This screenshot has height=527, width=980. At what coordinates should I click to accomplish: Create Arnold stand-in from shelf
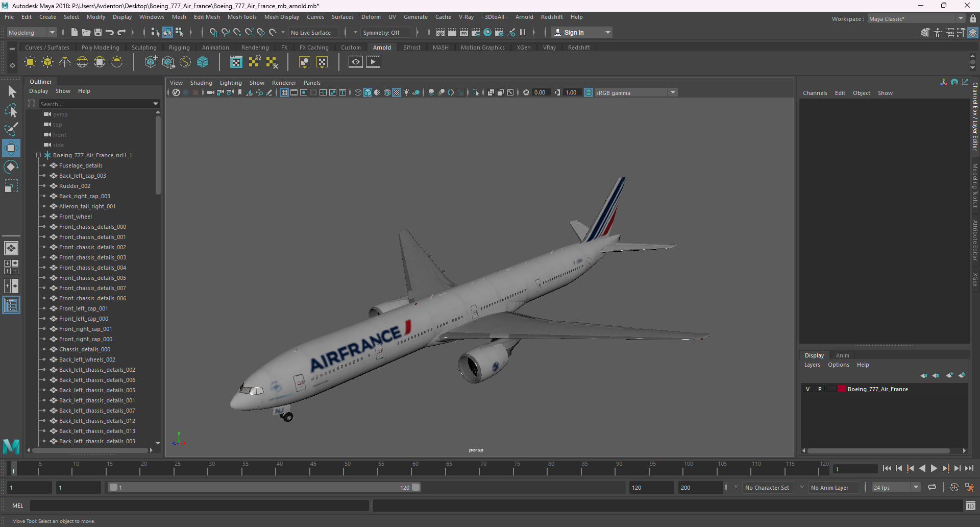(x=151, y=62)
